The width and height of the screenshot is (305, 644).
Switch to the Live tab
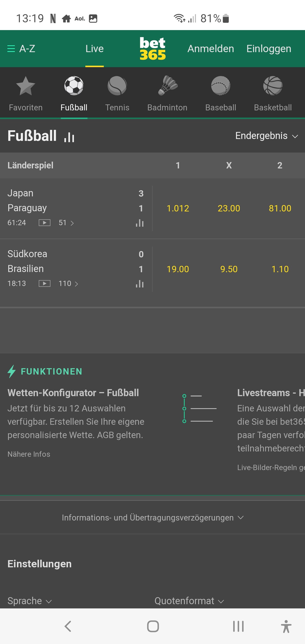coord(94,49)
